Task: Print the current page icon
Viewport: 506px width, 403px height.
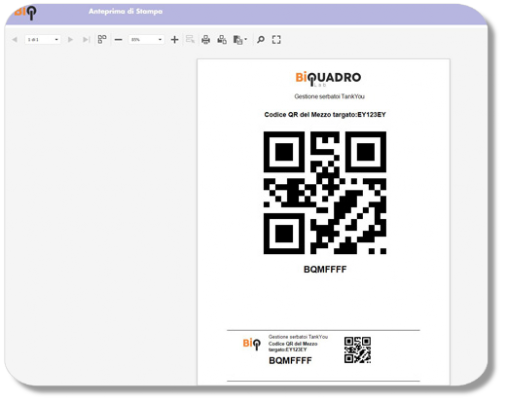Action: click(x=222, y=40)
